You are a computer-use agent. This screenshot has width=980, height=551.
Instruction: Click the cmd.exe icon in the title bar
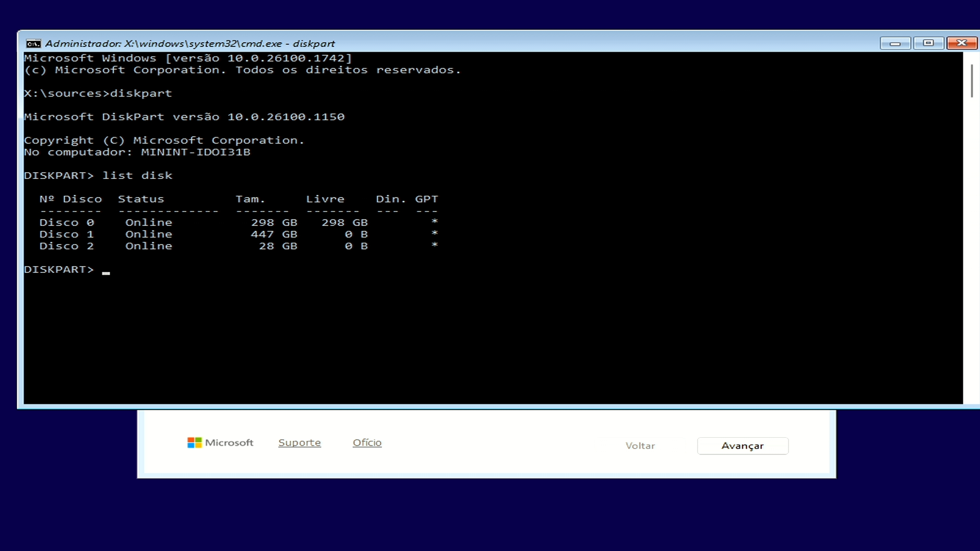(x=33, y=43)
